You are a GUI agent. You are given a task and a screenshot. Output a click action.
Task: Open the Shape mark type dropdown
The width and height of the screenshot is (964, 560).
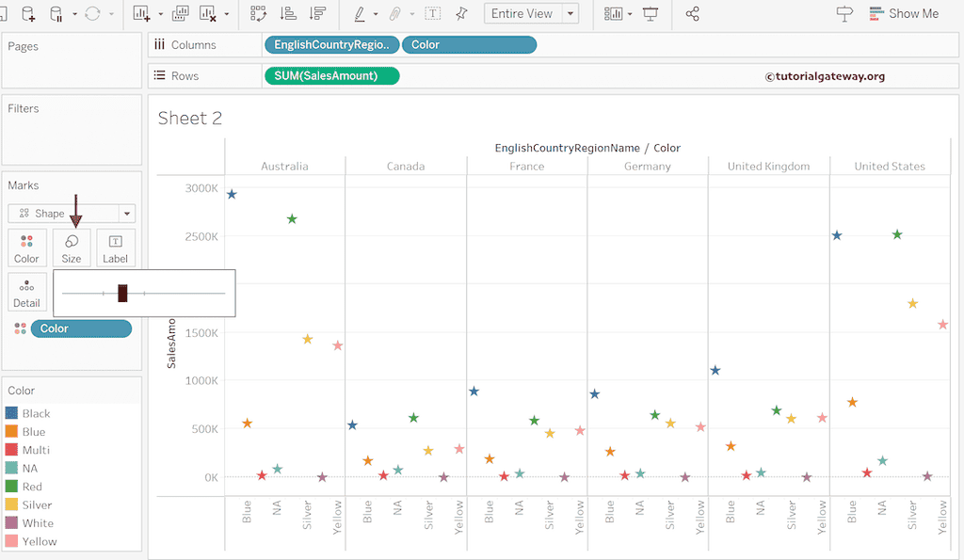(127, 213)
